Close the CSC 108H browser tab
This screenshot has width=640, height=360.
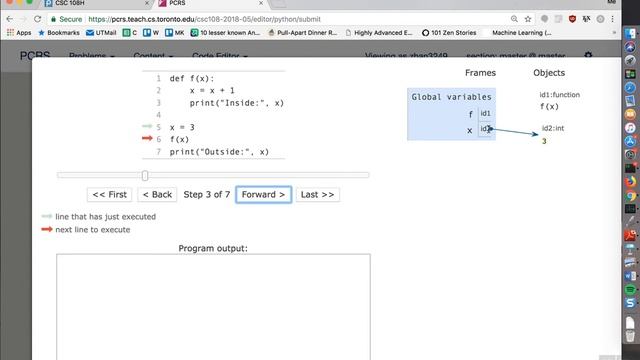tap(147, 3)
